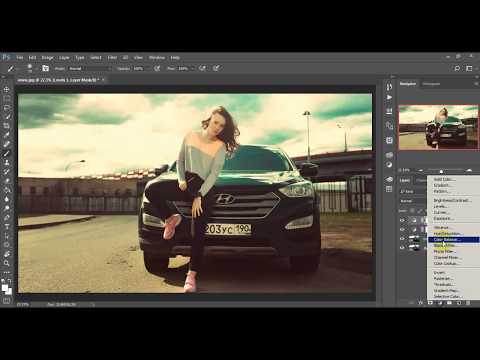Image resolution: width=480 pixels, height=360 pixels.
Task: Select the Dodge tool
Action: pos(6,208)
